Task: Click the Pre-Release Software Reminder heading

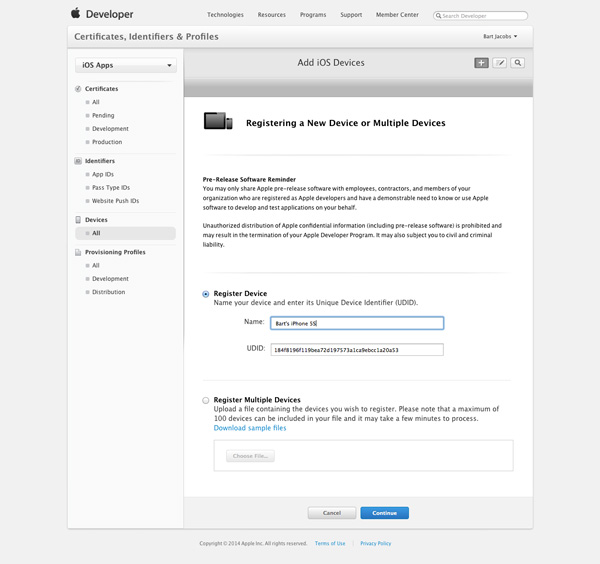Action: [249, 179]
